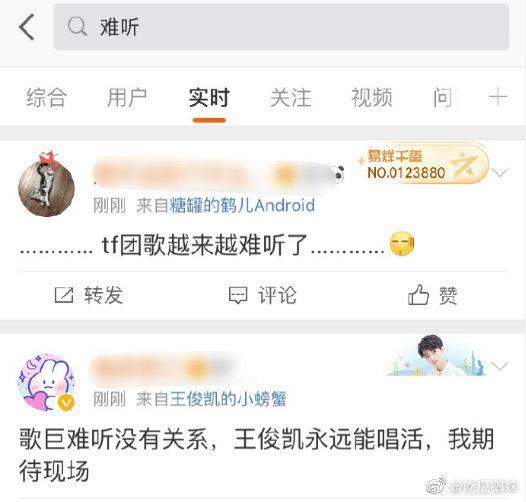Switch to the 综合 tab
Image resolution: width=526 pixels, height=502 pixels.
[x=46, y=98]
